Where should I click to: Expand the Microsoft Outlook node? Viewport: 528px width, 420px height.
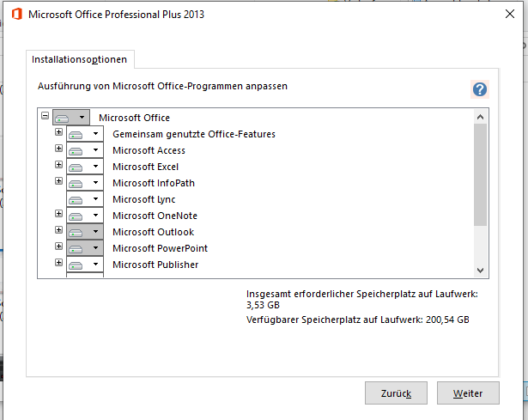pyautogui.click(x=59, y=229)
